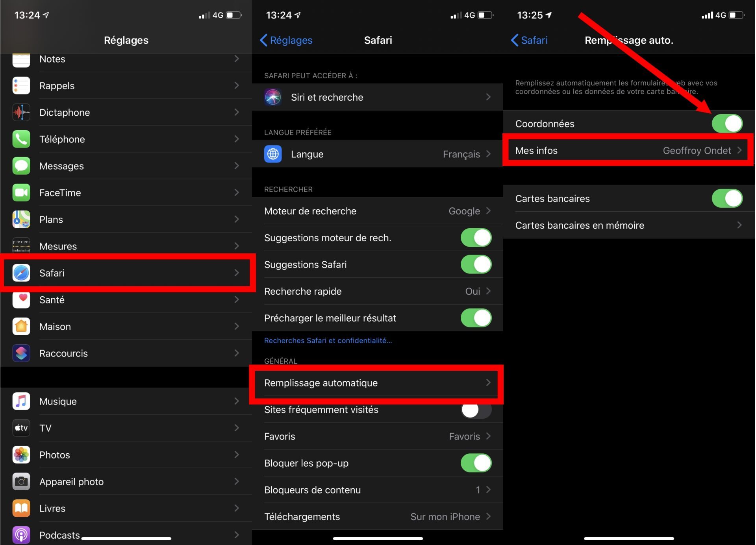Turn off Cartes bancaires switch
This screenshot has height=545, width=756.
pos(727,198)
